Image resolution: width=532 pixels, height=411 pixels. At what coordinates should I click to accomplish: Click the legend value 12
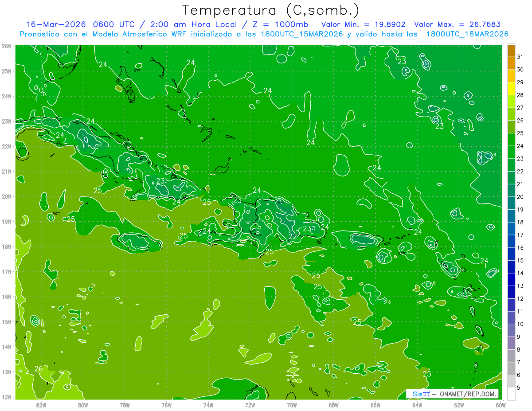pos(520,298)
